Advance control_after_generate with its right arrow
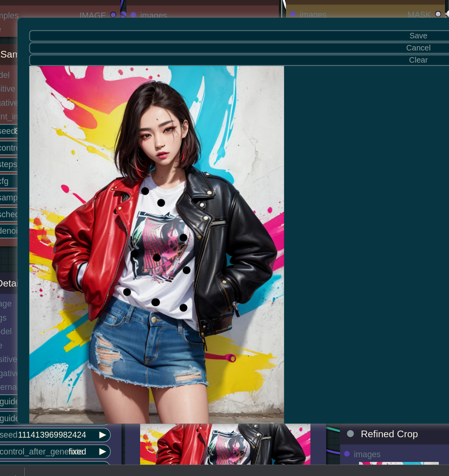 pyautogui.click(x=103, y=452)
